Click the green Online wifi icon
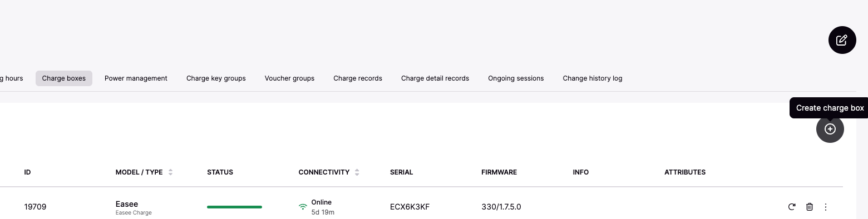The image size is (868, 219). (x=303, y=207)
